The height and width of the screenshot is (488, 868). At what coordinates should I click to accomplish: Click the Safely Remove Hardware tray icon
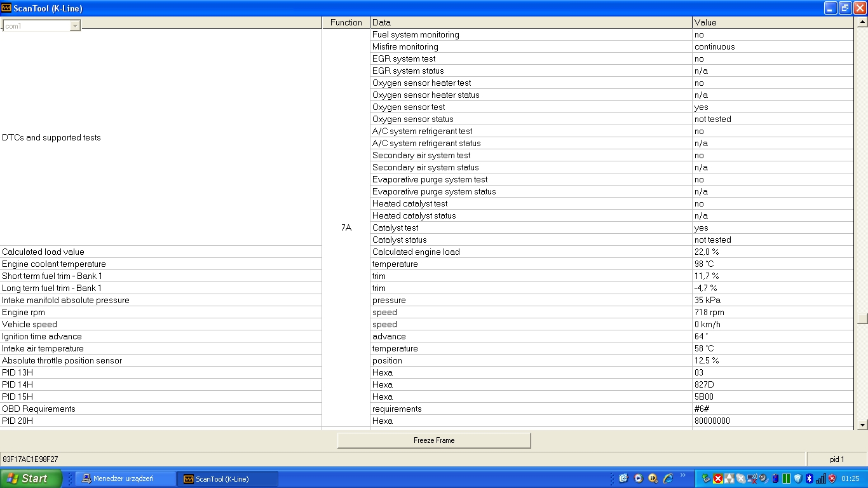tap(707, 478)
